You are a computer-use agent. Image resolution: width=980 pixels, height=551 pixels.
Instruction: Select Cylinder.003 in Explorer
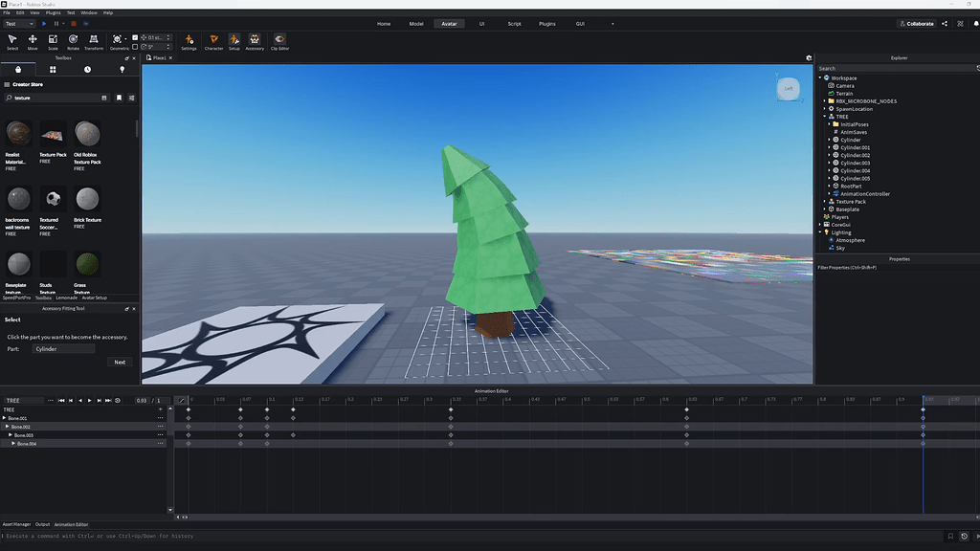point(855,163)
